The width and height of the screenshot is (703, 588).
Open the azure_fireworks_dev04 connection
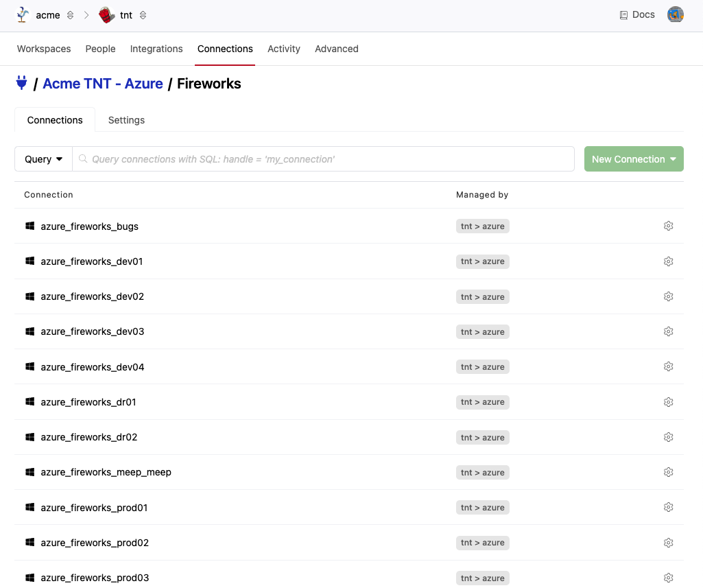point(93,367)
